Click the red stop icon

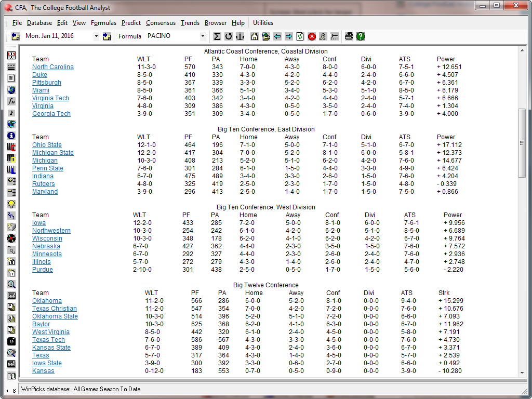[x=312, y=36]
